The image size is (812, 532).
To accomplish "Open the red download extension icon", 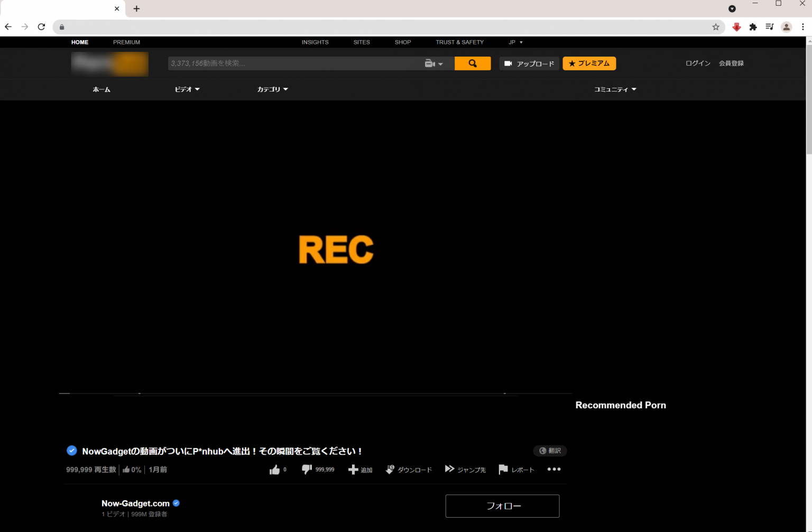I will tap(736, 27).
